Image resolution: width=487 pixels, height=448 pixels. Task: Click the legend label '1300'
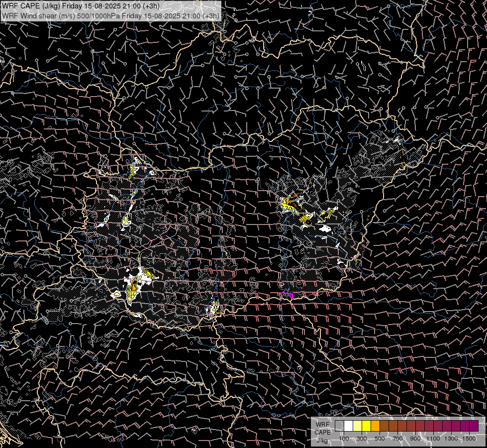coord(451,439)
